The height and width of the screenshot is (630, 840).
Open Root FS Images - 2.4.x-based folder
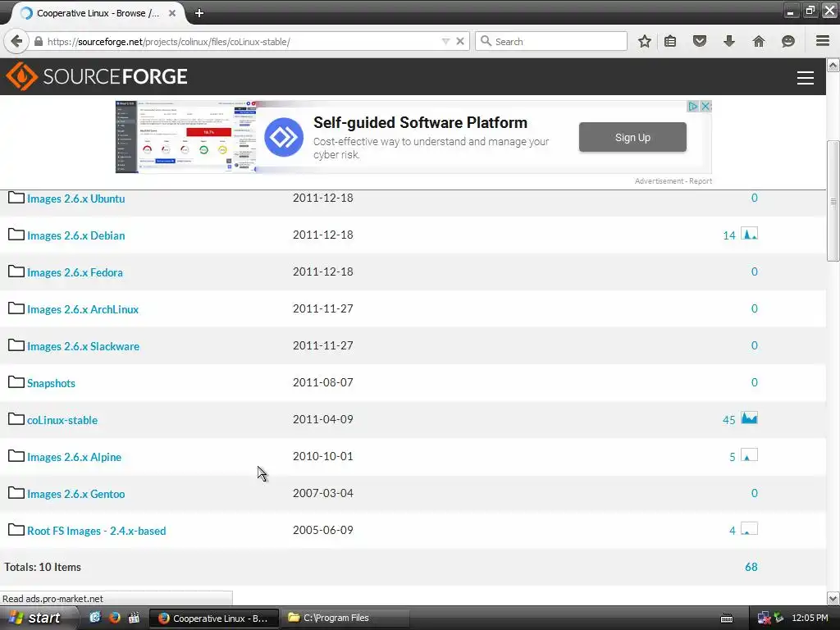97,531
